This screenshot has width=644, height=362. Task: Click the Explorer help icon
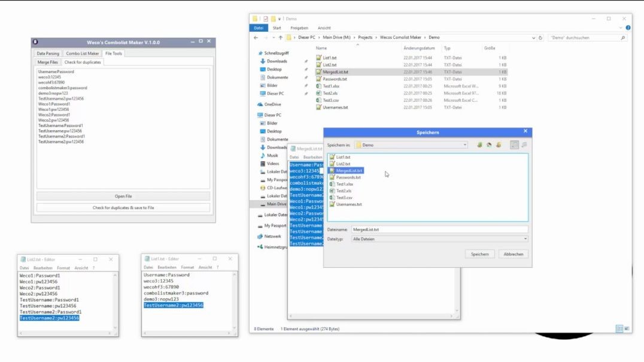(628, 28)
